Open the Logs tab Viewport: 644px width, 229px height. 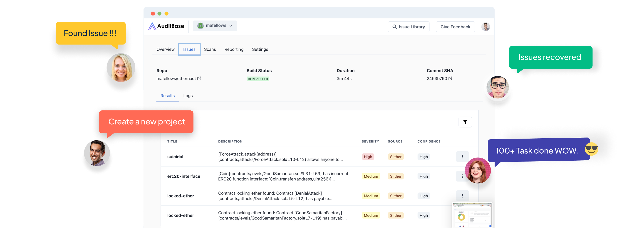click(188, 96)
